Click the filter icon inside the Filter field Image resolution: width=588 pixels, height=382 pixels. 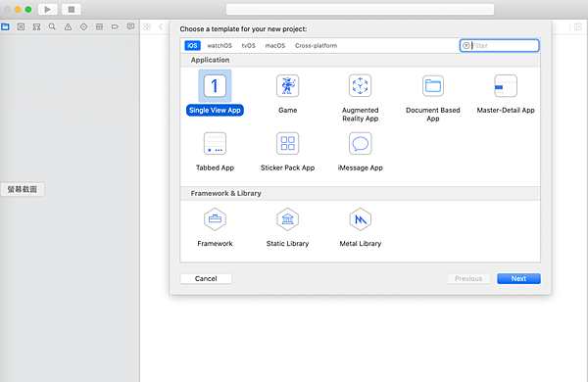pyautogui.click(x=466, y=46)
